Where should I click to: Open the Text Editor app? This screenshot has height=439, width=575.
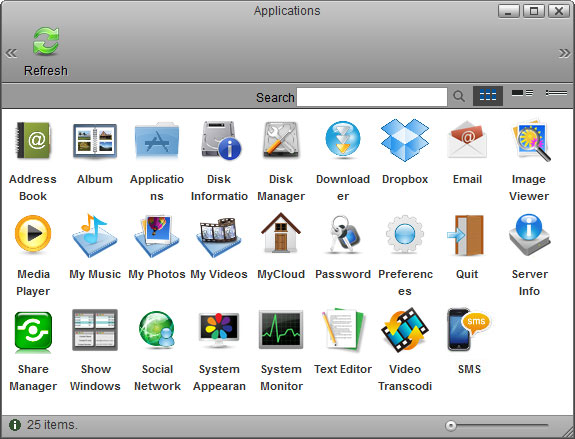click(343, 330)
